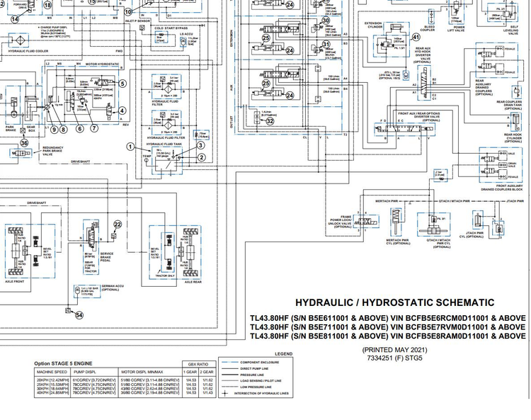Screen dimensions: 531x420
Task: Click the 'BLEED COUPLER' label
Action: [428, 28]
